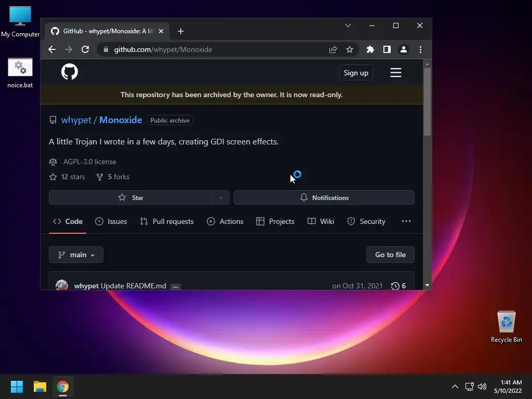The height and width of the screenshot is (399, 532).
Task: Click the Notifications button
Action: (324, 198)
